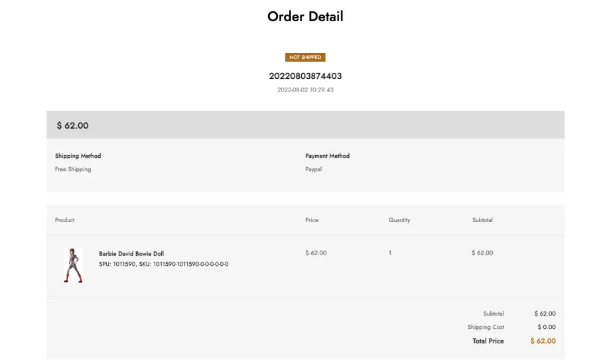This screenshot has width=597, height=364.
Task: Click the Shipping Cost $ 0.00 amount
Action: (x=547, y=327)
